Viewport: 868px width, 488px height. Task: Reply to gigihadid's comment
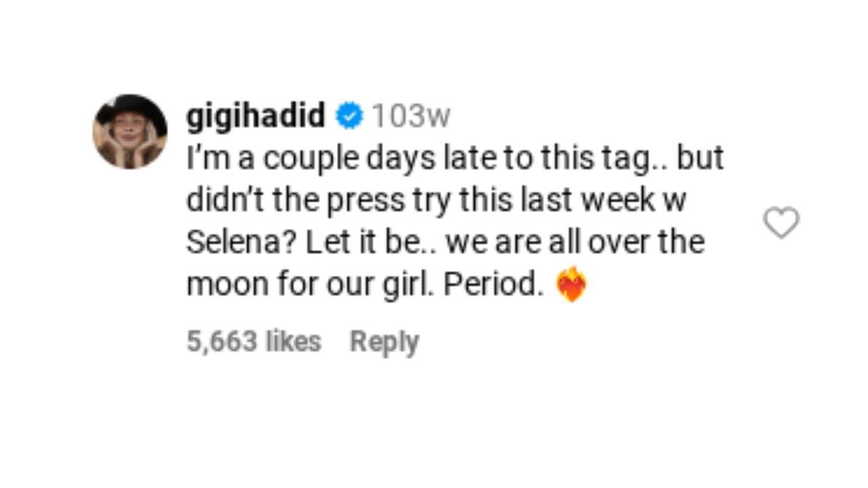coord(384,340)
